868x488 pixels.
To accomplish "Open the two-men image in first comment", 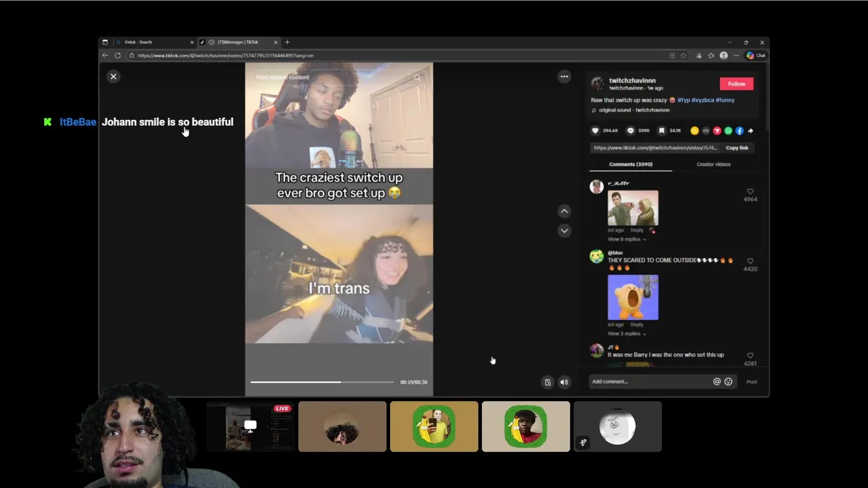I will click(633, 208).
